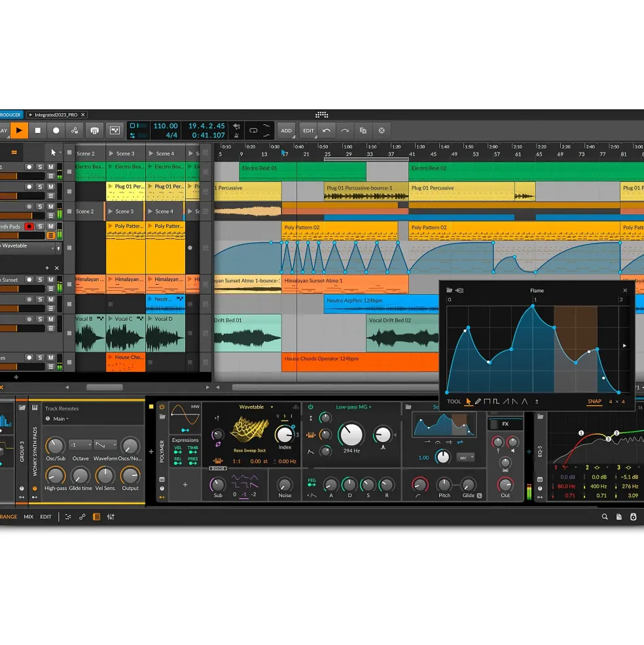Image resolution: width=644 pixels, height=645 pixels.
Task: Click the Undo arrow icon
Action: click(327, 131)
